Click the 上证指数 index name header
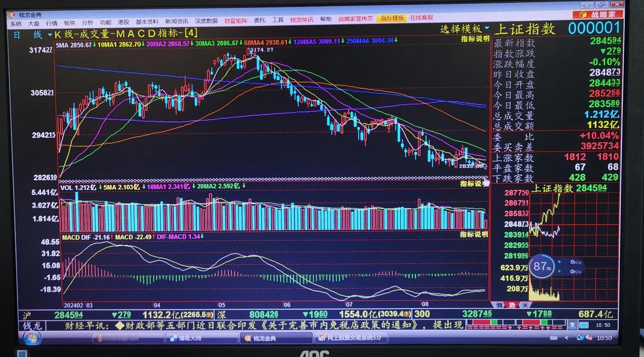The height and width of the screenshot is (357, 644). 525,29
